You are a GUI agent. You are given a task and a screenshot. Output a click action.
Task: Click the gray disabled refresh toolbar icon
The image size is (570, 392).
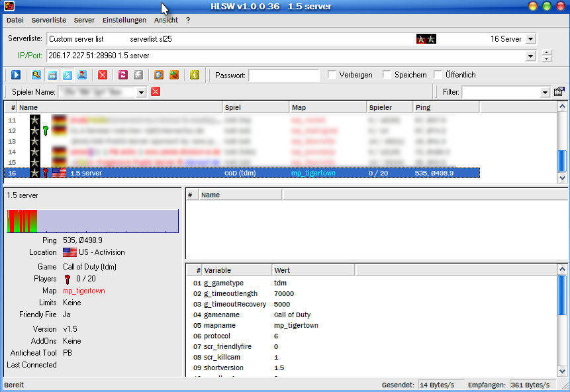[x=138, y=75]
